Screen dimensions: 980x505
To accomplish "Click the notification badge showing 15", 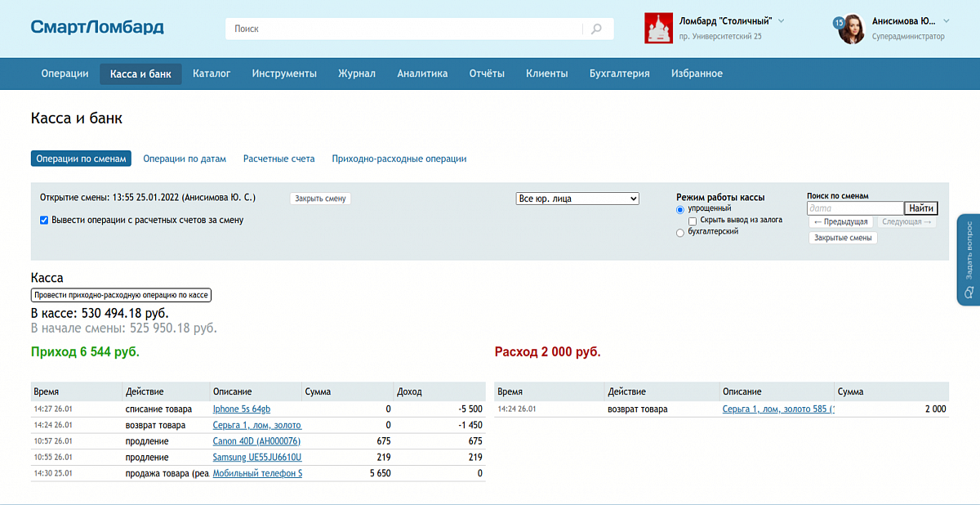I will [839, 22].
